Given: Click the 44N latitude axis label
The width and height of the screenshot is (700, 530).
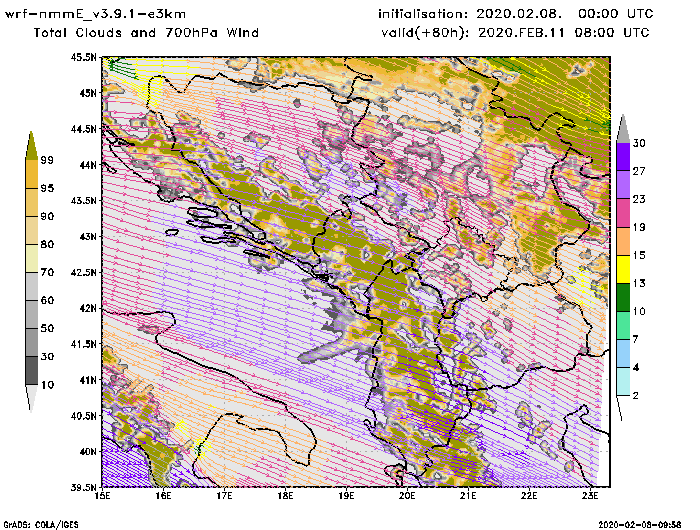Looking at the screenshot, I should [x=88, y=165].
